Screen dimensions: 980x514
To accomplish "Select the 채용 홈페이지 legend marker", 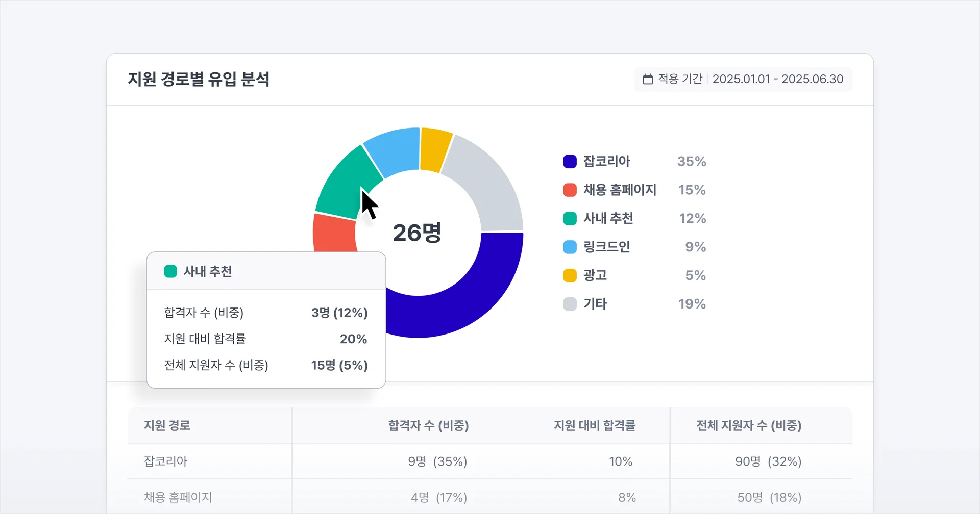I will pyautogui.click(x=569, y=190).
